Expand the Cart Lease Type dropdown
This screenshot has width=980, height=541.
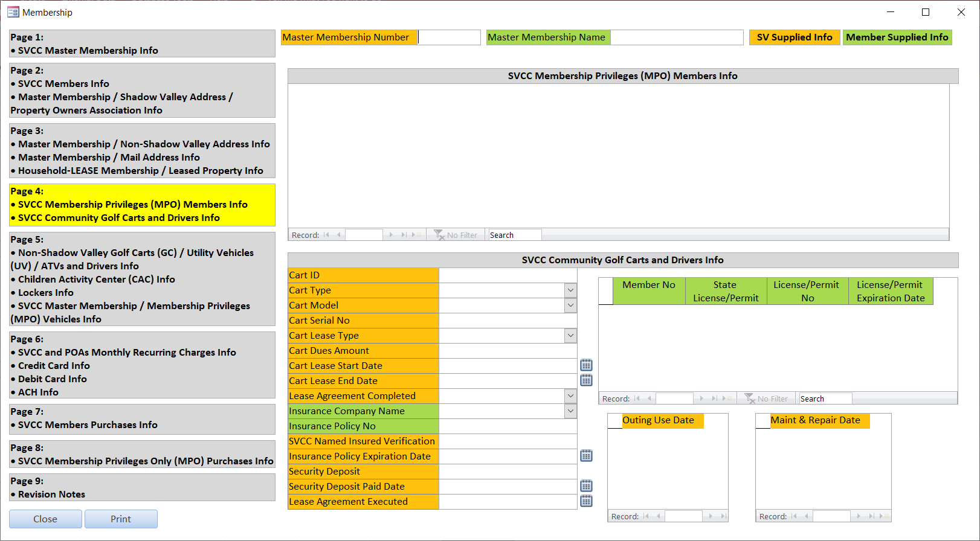[570, 336]
